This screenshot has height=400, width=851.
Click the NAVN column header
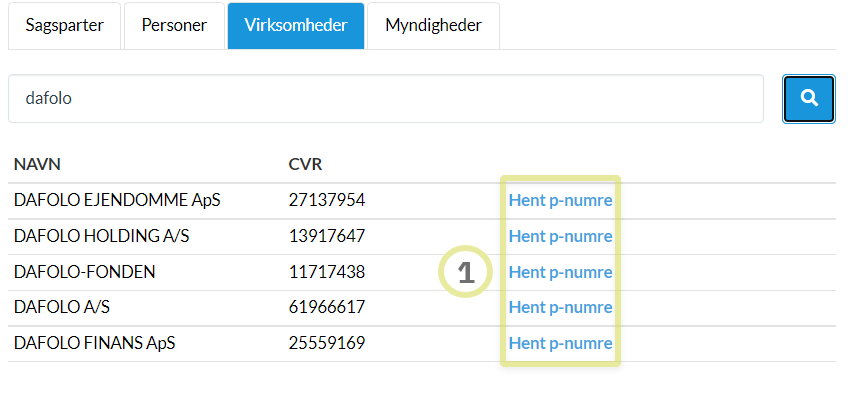38,164
